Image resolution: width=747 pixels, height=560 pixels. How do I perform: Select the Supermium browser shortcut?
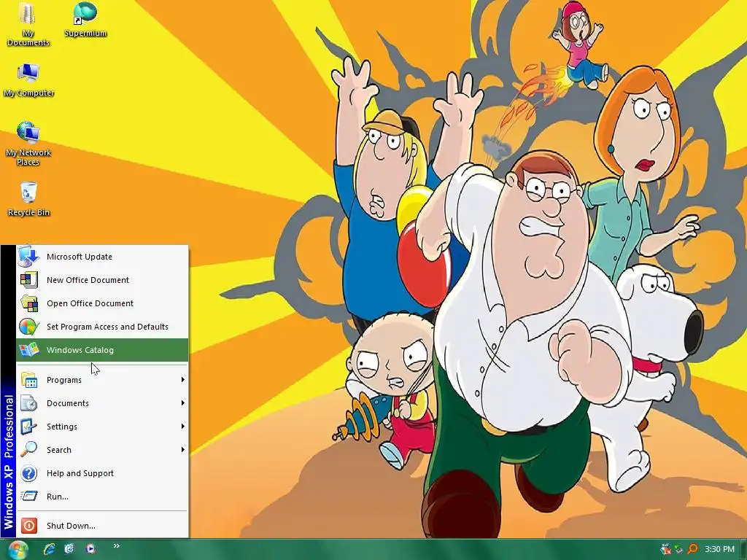click(85, 20)
